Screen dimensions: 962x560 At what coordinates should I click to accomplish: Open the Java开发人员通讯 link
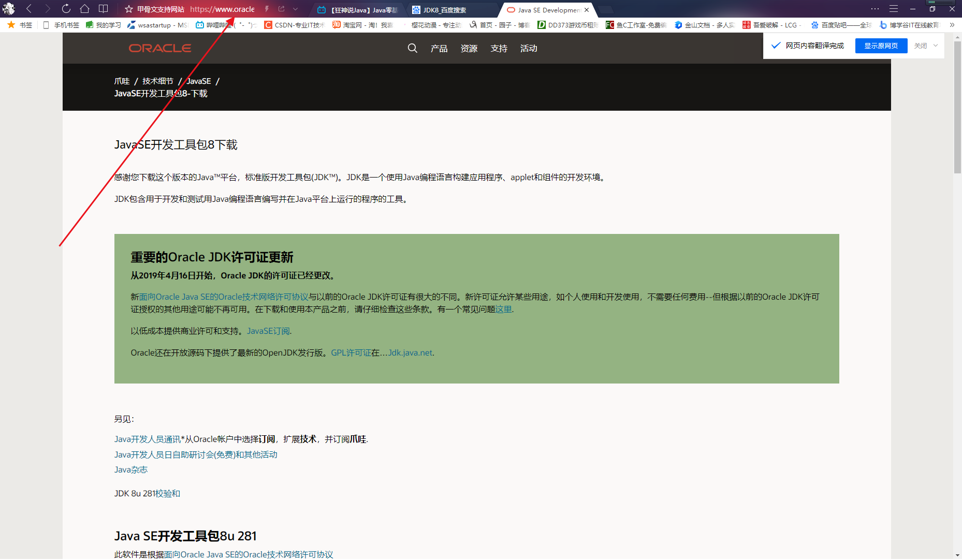click(x=148, y=439)
